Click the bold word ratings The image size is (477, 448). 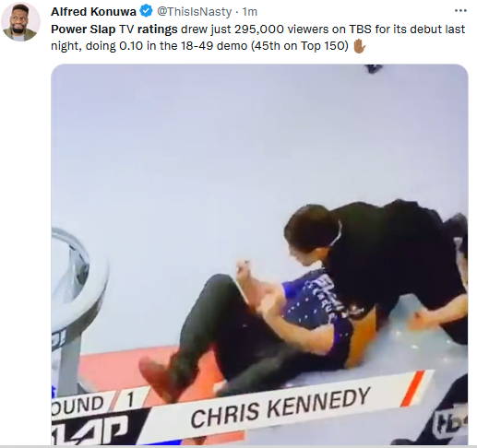point(157,29)
